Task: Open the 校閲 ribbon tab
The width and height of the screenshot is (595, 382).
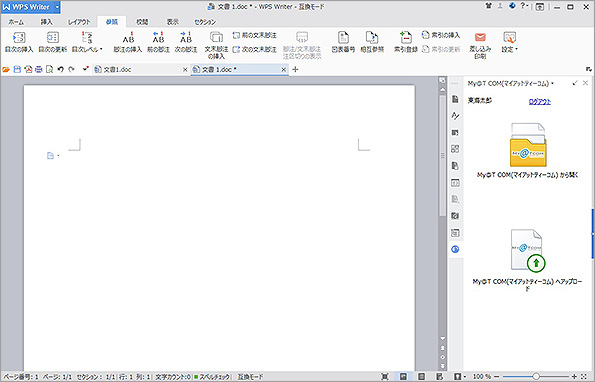Action: click(142, 22)
